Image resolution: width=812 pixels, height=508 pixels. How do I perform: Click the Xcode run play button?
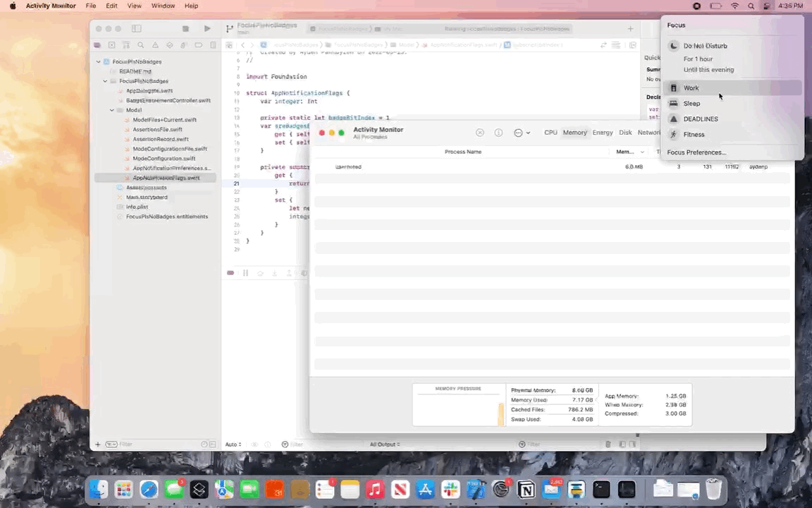pos(207,28)
